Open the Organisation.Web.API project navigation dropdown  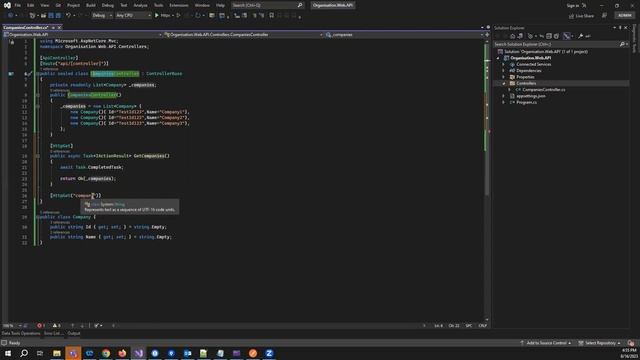coord(83,35)
